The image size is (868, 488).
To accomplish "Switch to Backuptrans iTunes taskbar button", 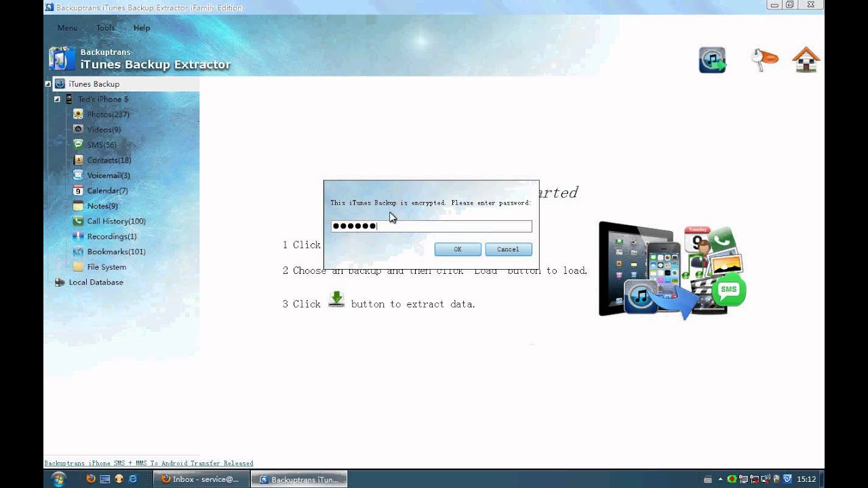I will pyautogui.click(x=299, y=479).
